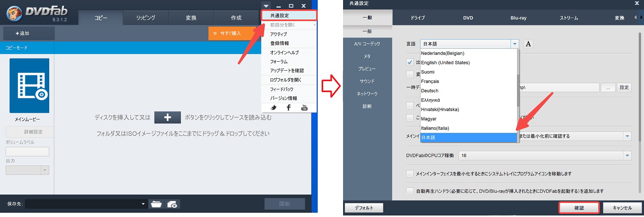The width and height of the screenshot is (644, 217).
Task: Click the large plus source button
Action: click(x=167, y=117)
